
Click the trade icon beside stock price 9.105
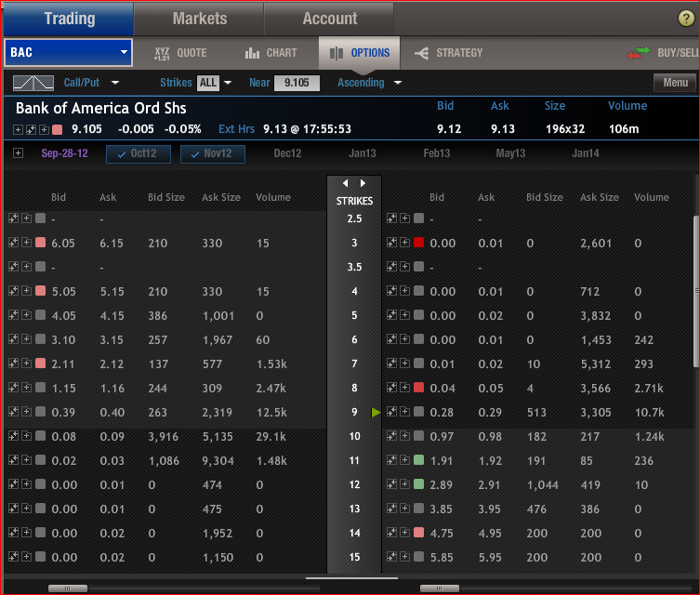31,130
